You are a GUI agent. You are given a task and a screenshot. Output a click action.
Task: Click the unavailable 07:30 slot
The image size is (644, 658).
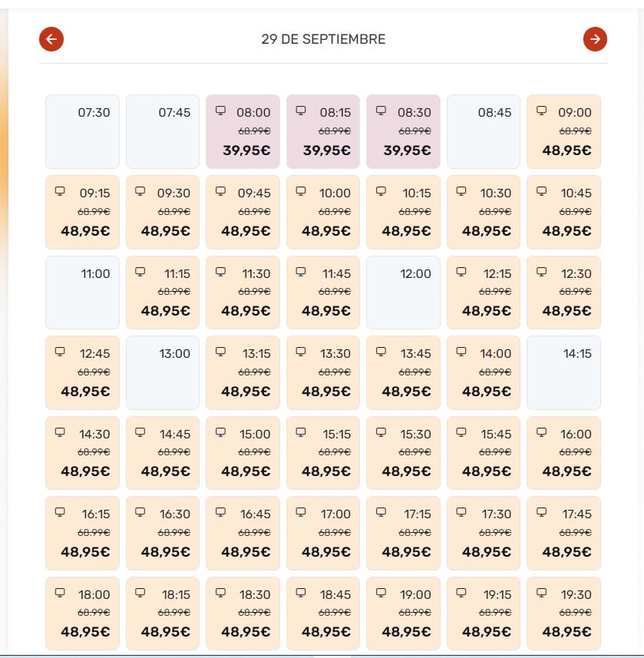point(82,131)
